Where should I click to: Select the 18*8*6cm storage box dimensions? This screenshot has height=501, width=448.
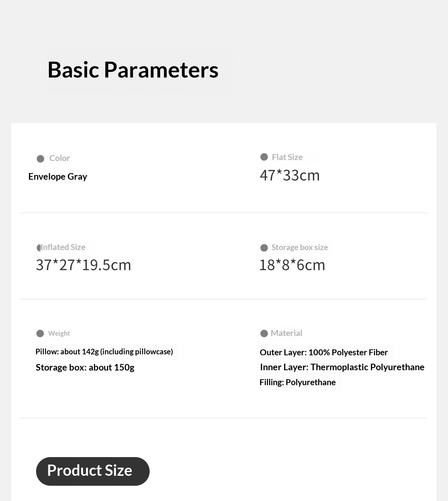pos(292,265)
